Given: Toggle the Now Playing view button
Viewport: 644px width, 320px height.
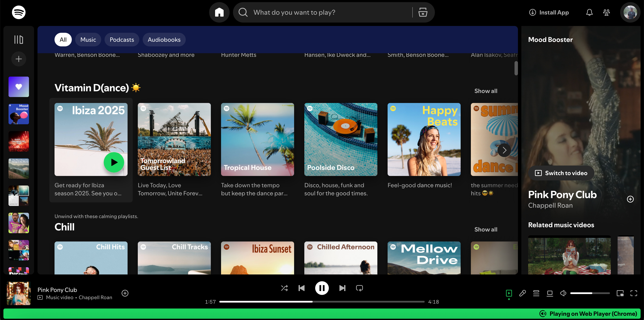Looking at the screenshot, I should pos(509,293).
